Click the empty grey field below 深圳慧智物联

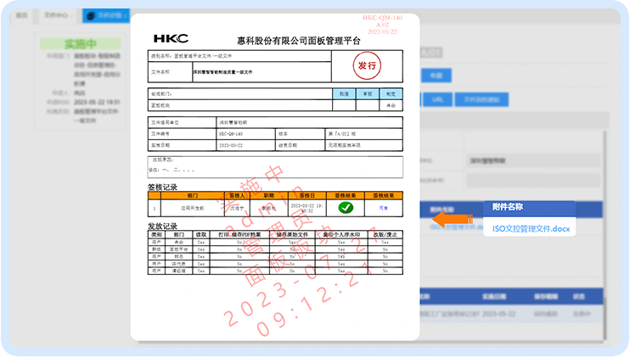click(533, 181)
